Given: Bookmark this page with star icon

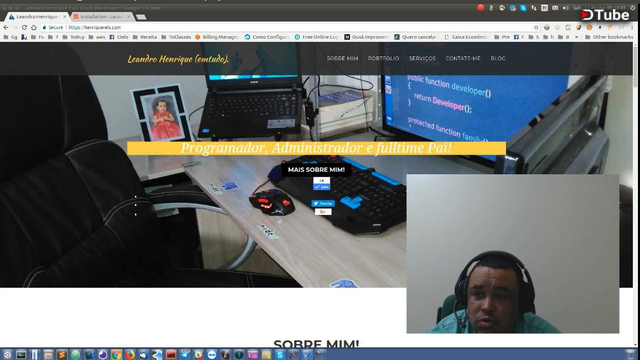Looking at the screenshot, I should click(536, 27).
